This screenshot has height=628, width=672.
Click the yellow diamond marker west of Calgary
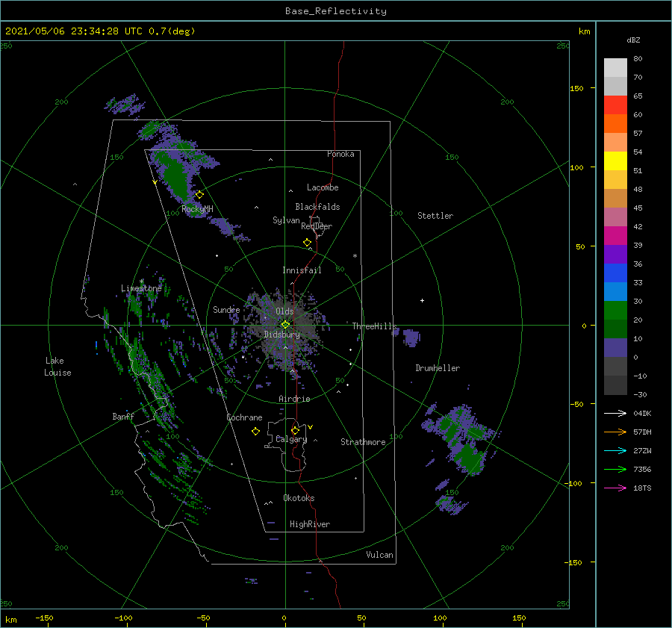pos(255,432)
